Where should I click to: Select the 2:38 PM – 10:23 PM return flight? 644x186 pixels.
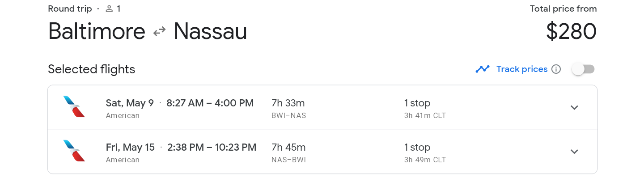click(x=212, y=148)
